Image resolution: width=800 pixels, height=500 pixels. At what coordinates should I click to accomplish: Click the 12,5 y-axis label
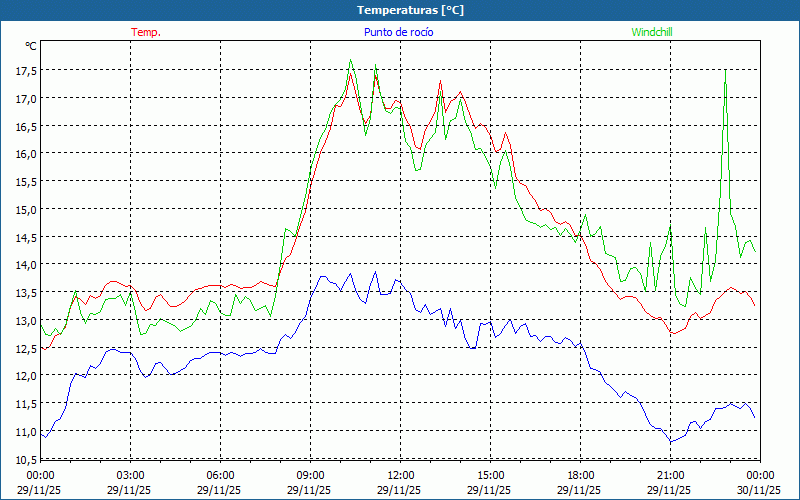coord(25,348)
